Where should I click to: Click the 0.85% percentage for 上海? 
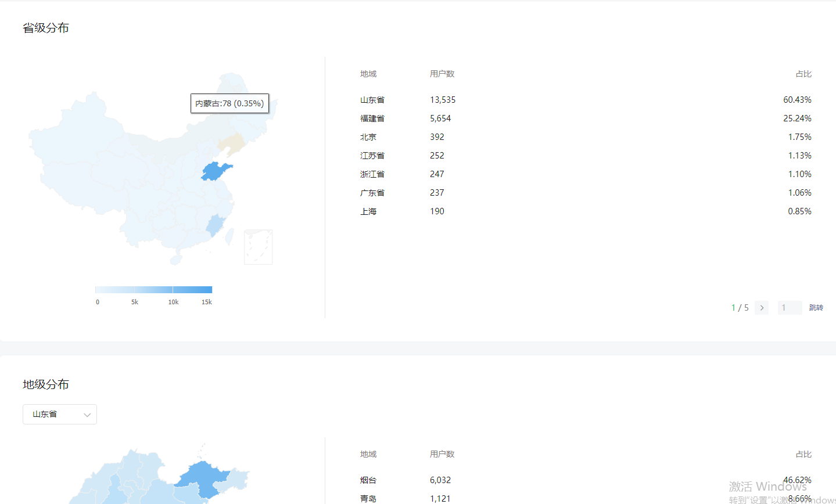(799, 211)
